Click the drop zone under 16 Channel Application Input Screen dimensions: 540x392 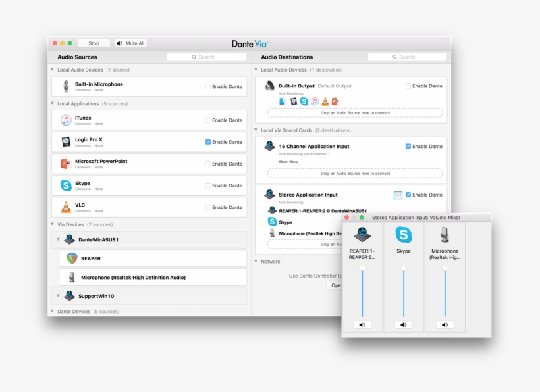point(355,173)
